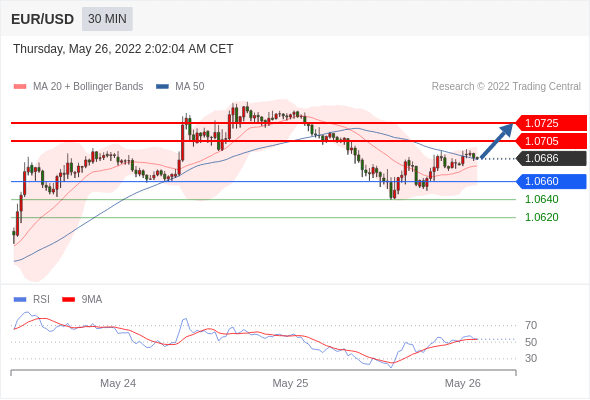Click the 1.0686 current price tag
This screenshot has width=590, height=400.
551,158
